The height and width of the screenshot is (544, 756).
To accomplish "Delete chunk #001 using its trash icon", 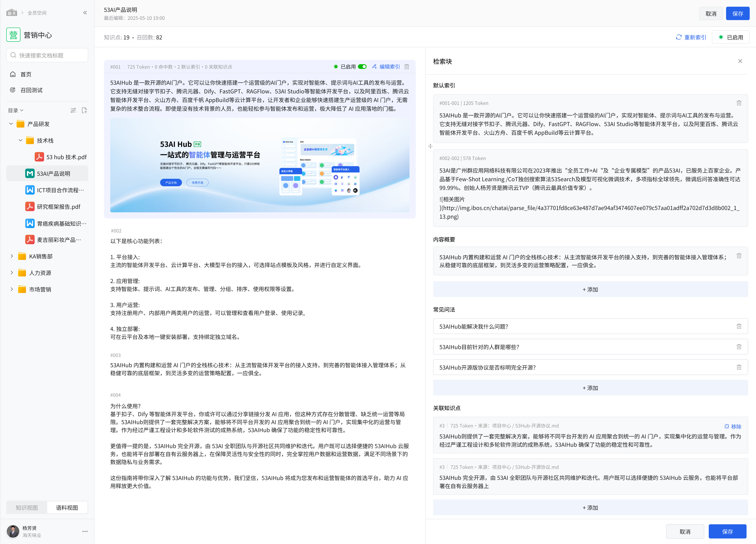I will 407,67.
